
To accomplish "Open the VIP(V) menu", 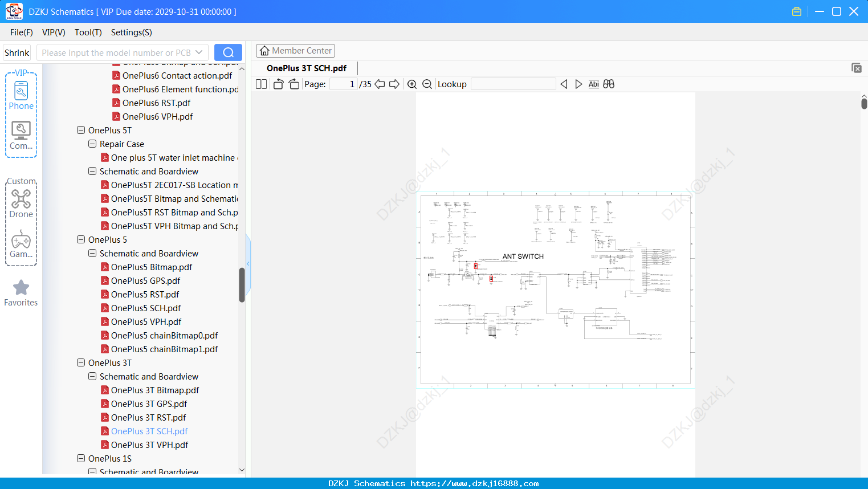I will [x=54, y=32].
